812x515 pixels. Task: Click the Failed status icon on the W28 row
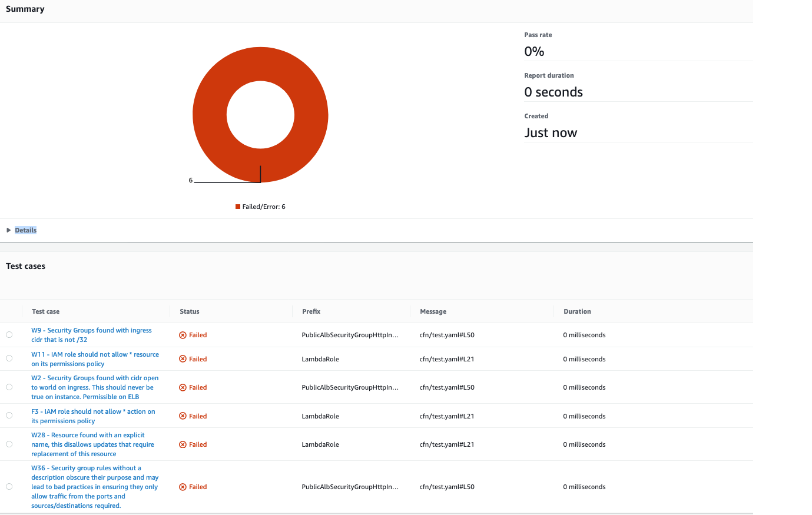click(x=182, y=444)
